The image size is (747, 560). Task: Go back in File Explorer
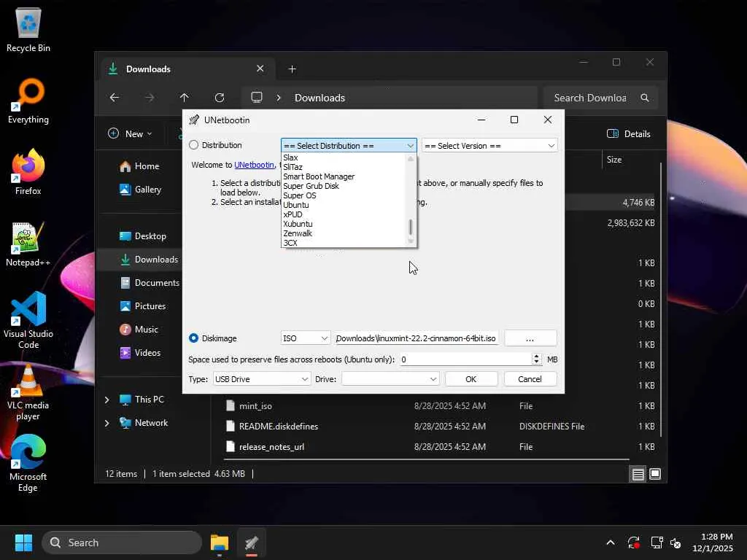pyautogui.click(x=115, y=98)
